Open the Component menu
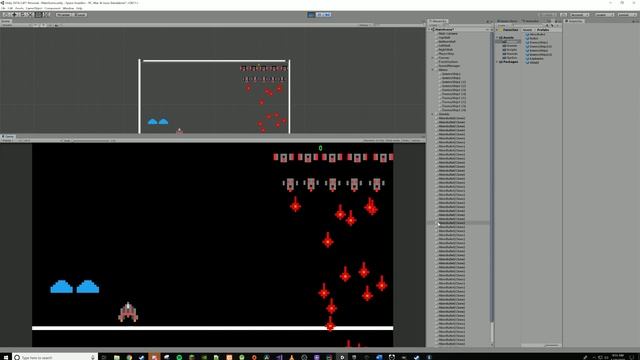Image resolution: width=640 pixels, height=360 pixels. click(52, 8)
